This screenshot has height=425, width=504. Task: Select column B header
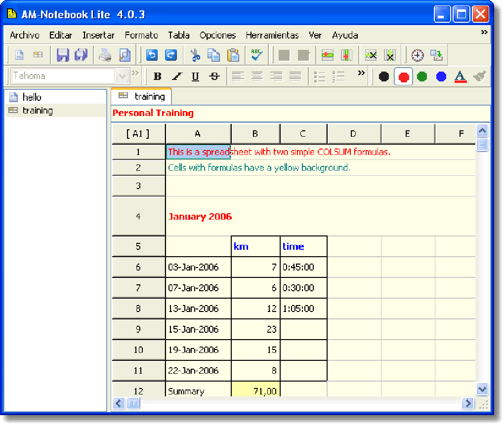click(x=255, y=133)
